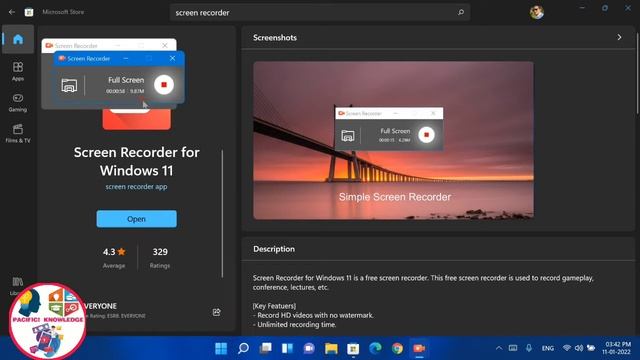Click the Unlimited recording time line

(x=294, y=324)
